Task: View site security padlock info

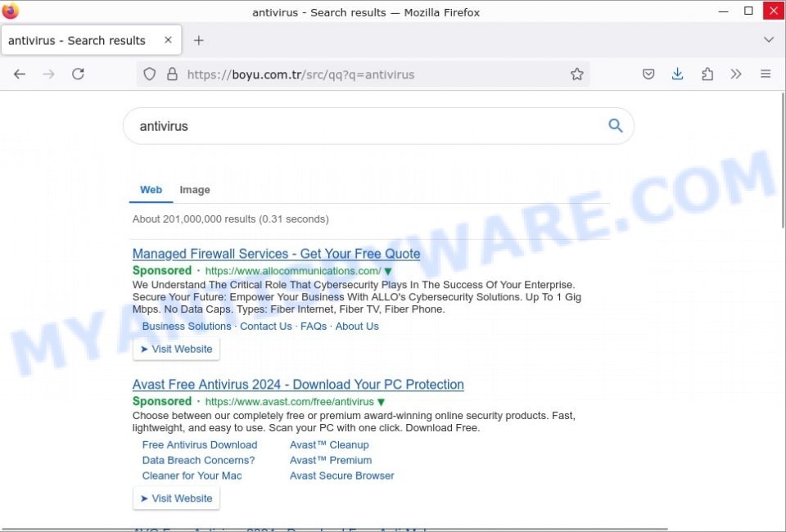Action: (x=172, y=74)
